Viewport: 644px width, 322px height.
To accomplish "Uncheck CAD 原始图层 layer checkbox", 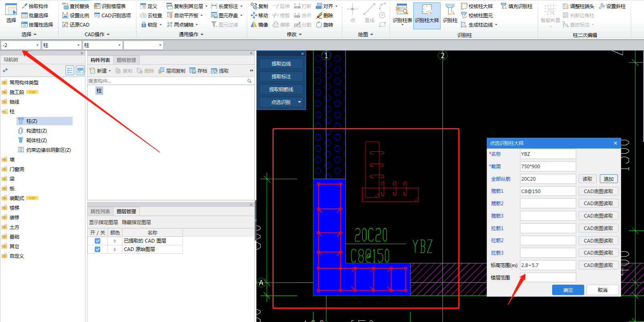I will 98,249.
